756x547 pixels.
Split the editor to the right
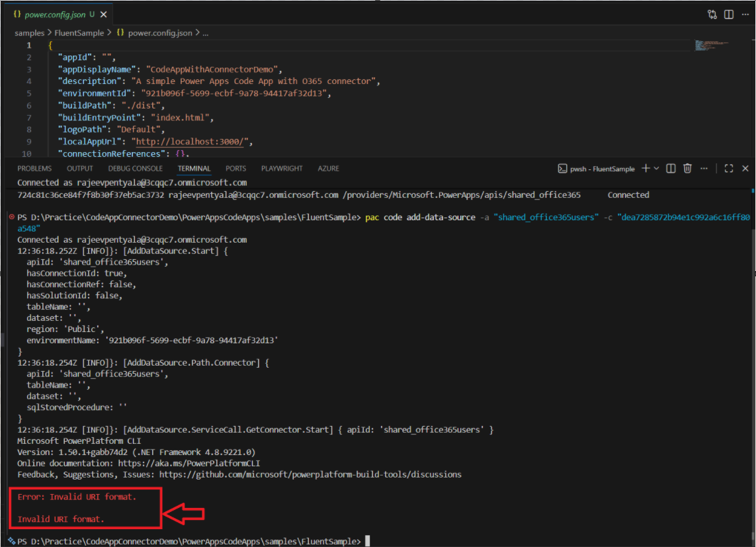point(728,14)
